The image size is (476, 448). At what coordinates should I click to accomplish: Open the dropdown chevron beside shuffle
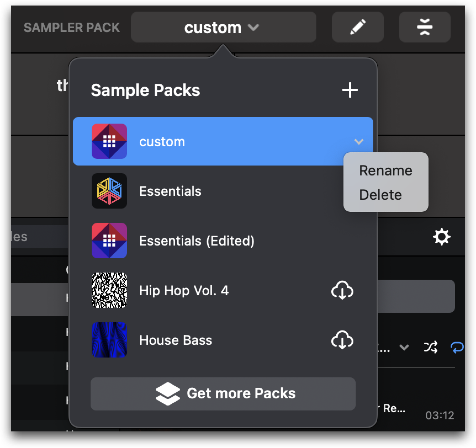point(404,347)
